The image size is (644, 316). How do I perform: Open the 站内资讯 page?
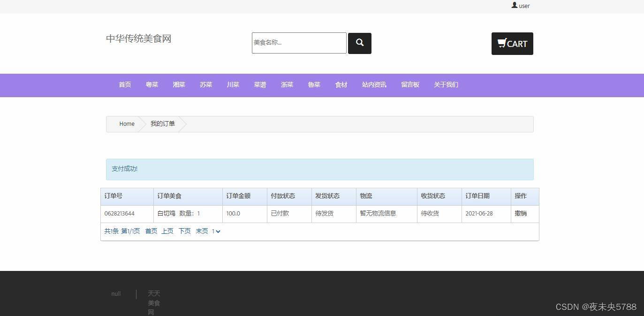[x=374, y=85]
